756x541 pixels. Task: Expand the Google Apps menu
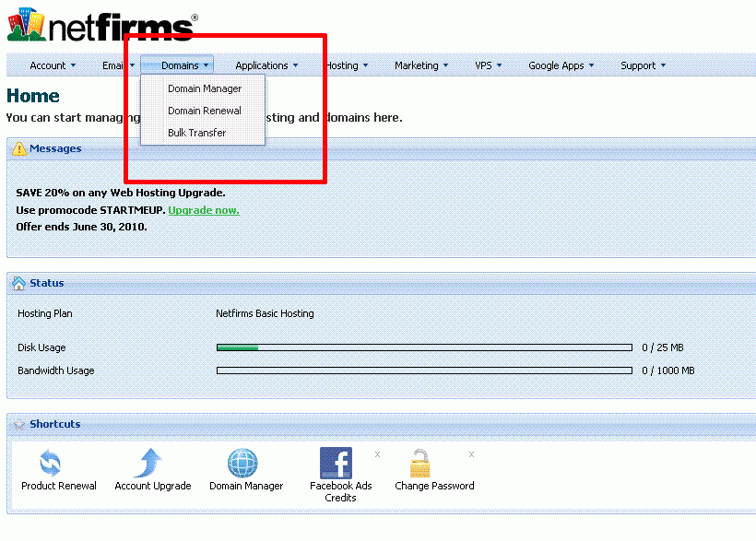coord(561,65)
